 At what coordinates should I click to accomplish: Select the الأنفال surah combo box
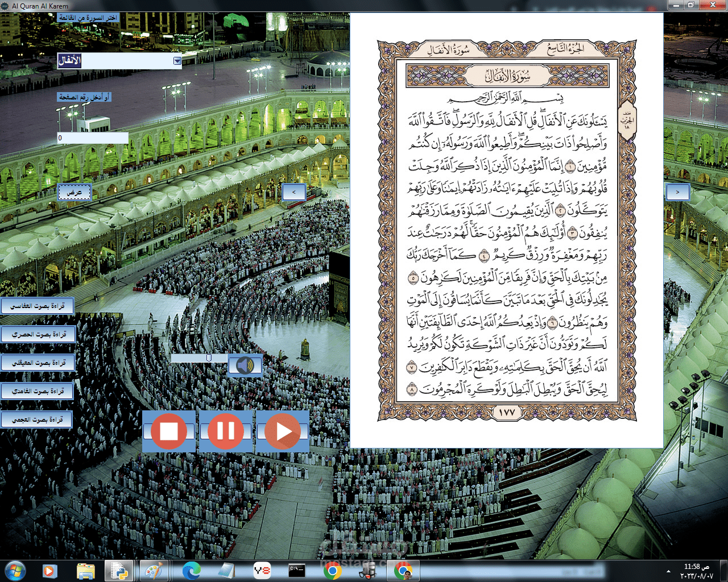[119, 61]
